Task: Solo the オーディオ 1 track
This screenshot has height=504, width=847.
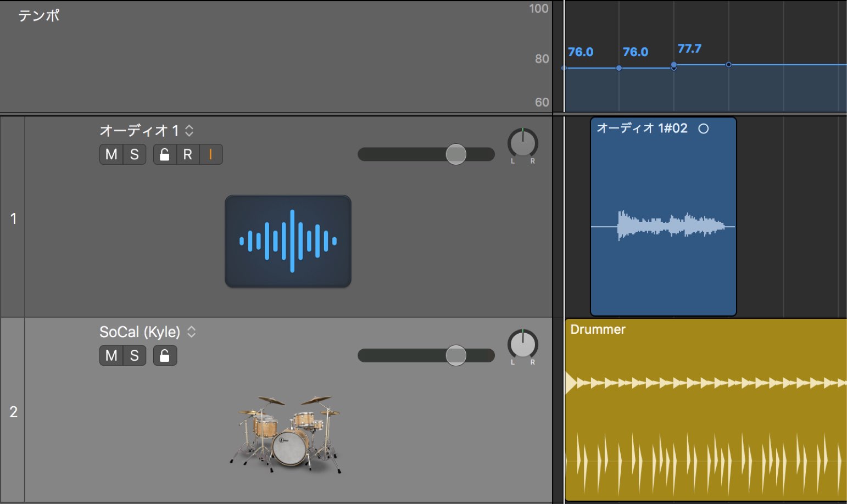Action: click(135, 155)
